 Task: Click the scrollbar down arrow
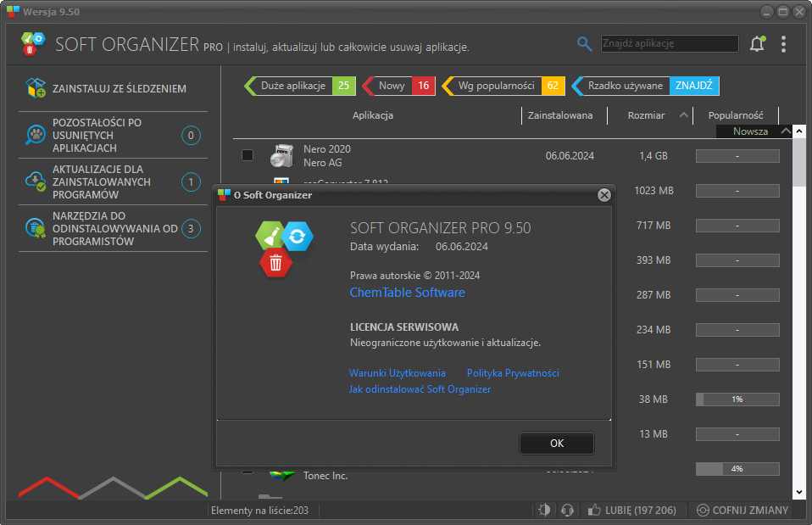(799, 493)
